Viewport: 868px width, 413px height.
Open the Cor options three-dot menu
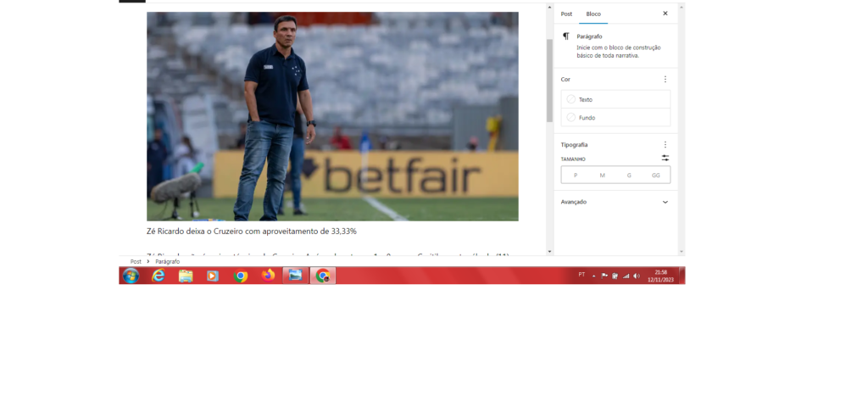(x=665, y=79)
